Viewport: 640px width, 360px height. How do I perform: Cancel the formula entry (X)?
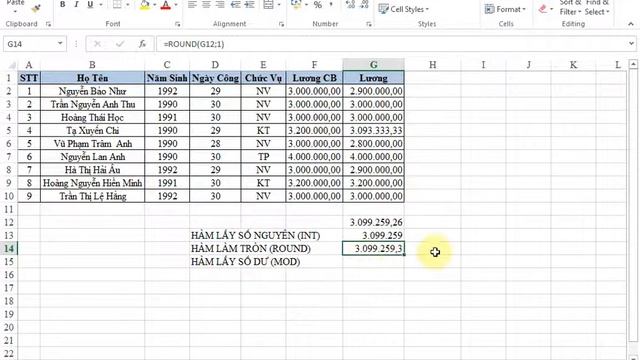pos(97,44)
